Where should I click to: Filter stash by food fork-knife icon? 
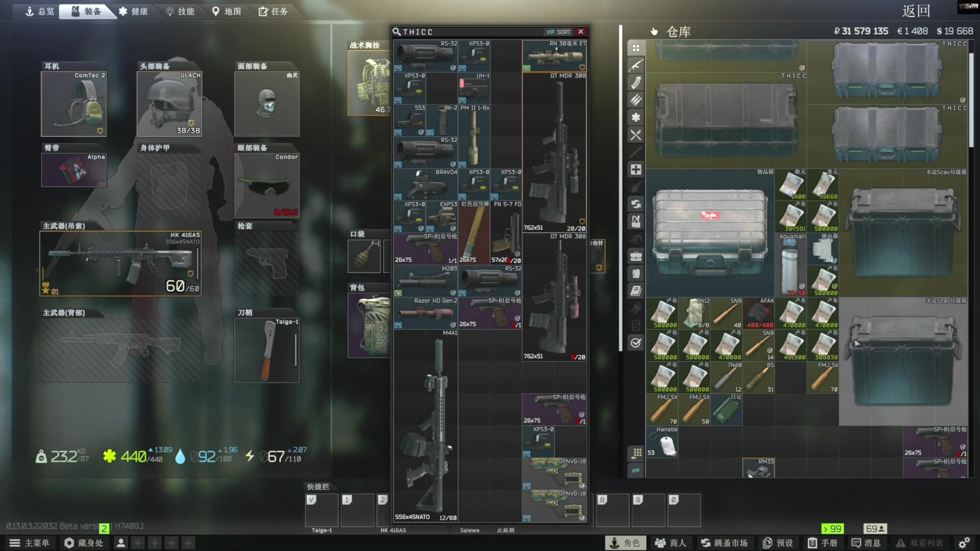636,135
